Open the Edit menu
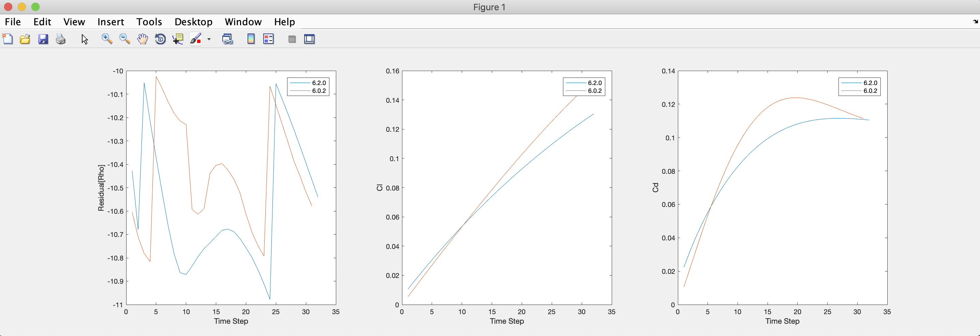980x336 pixels. click(42, 22)
